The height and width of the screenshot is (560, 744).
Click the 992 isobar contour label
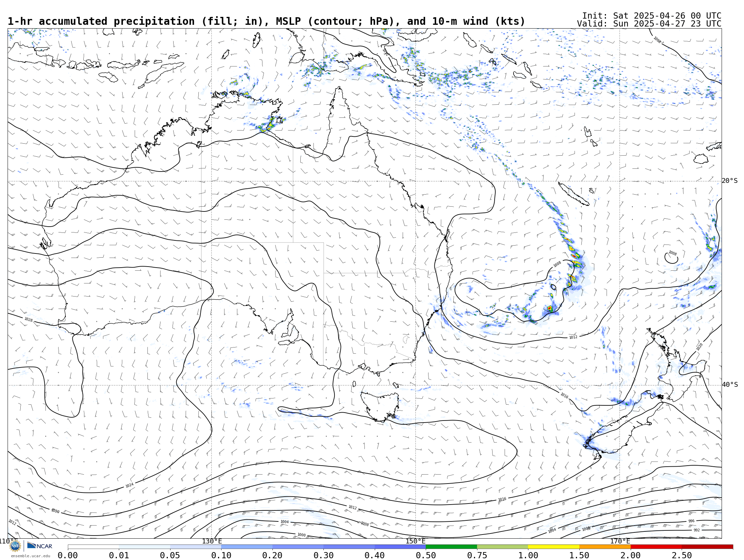point(696,530)
